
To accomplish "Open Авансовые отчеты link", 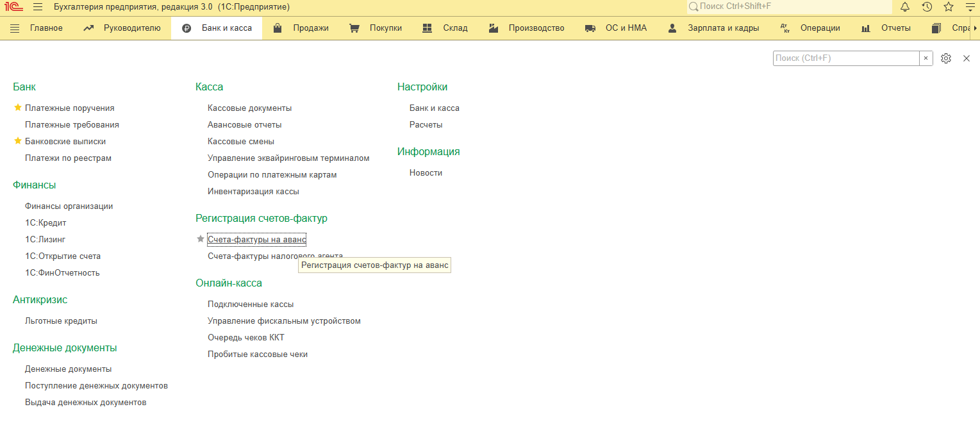I will click(244, 125).
